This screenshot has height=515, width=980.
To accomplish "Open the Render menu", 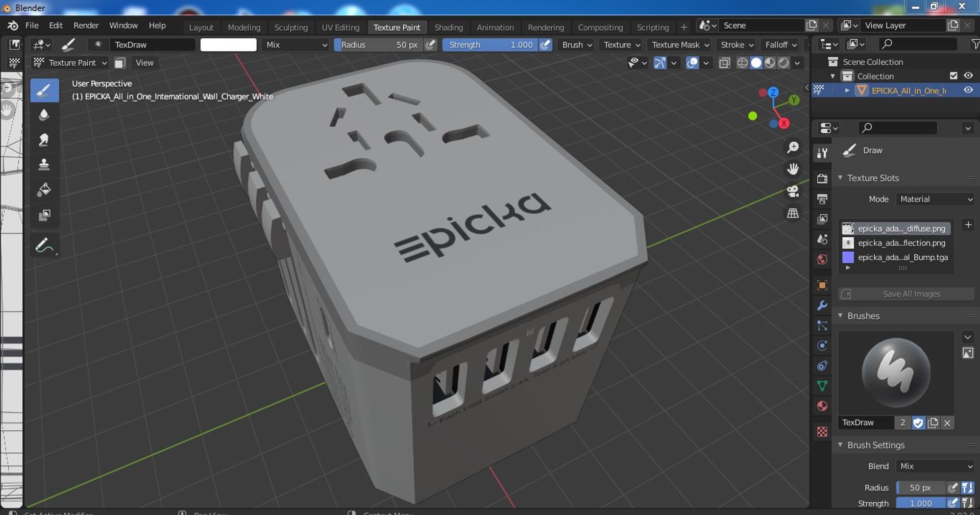I will (x=86, y=26).
